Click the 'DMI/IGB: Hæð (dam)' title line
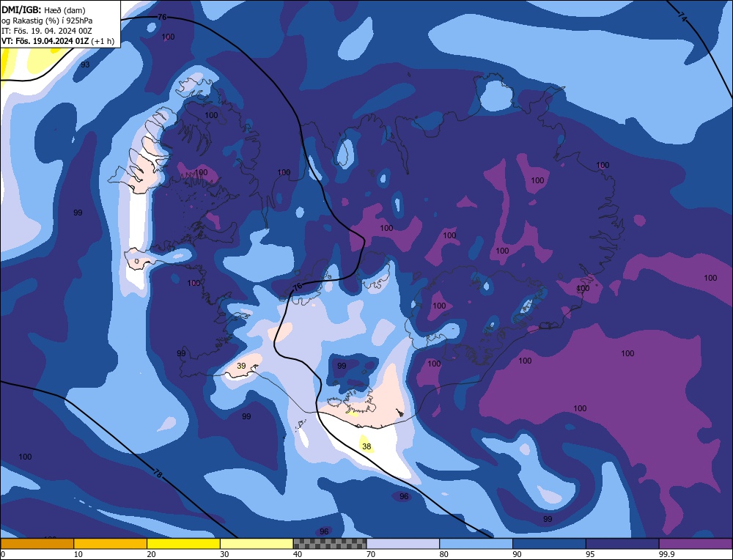The image size is (733, 560). coord(43,10)
